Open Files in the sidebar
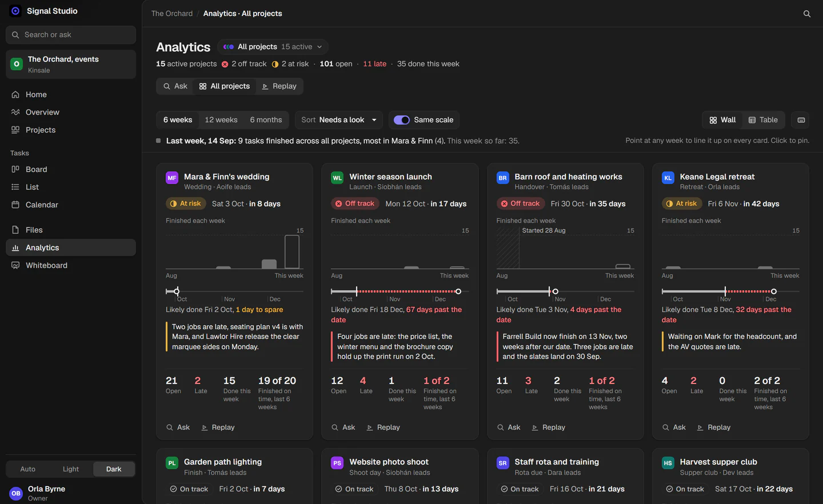The image size is (823, 504). 71,230
